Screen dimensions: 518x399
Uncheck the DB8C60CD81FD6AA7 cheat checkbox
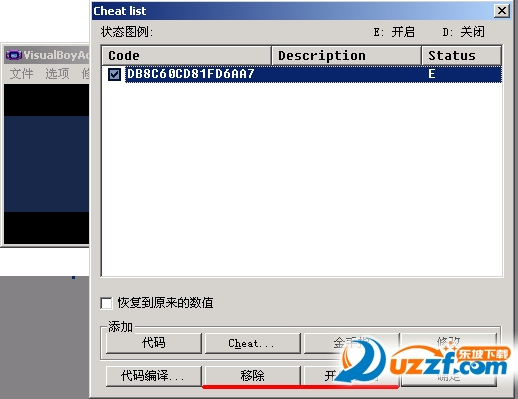pos(114,74)
